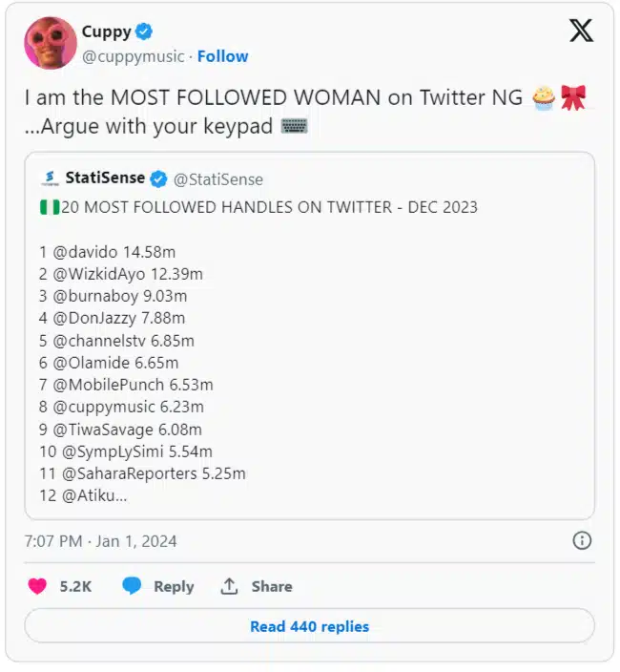
Task: Open the tweet info icon
Action: 581,540
